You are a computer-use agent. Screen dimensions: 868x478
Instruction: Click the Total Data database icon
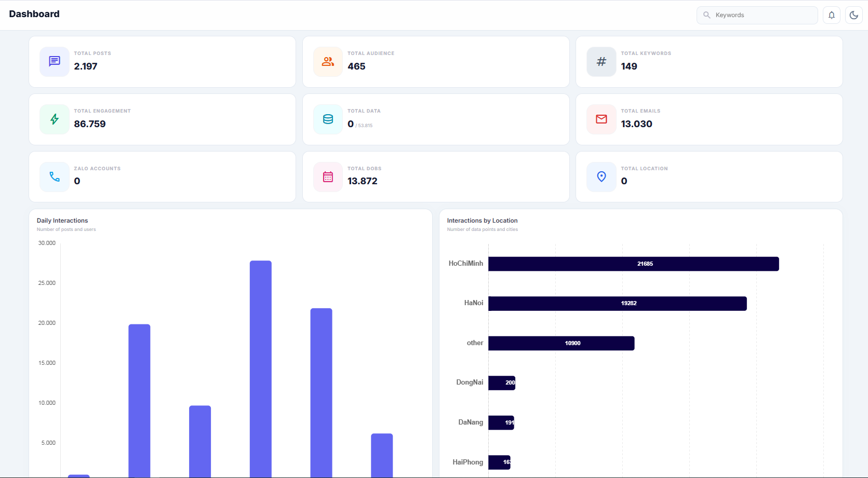click(328, 119)
